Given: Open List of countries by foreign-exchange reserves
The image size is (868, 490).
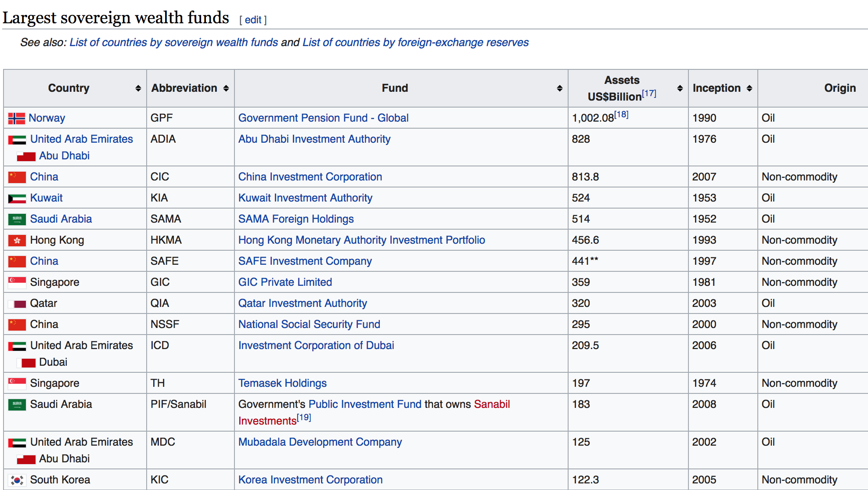Looking at the screenshot, I should pos(414,42).
